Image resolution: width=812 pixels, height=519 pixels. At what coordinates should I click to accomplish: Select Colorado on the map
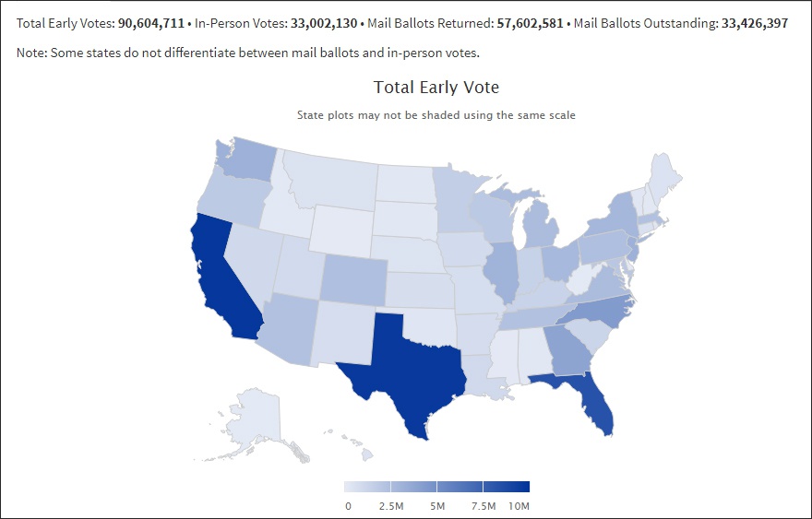(354, 279)
